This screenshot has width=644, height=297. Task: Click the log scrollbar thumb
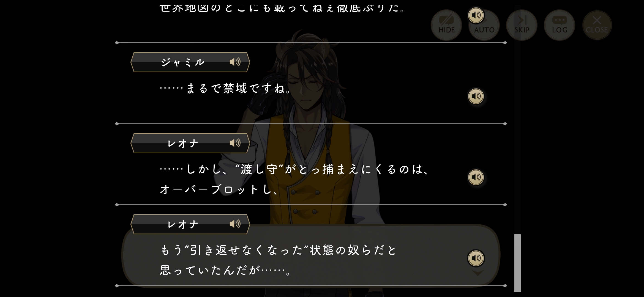517,263
